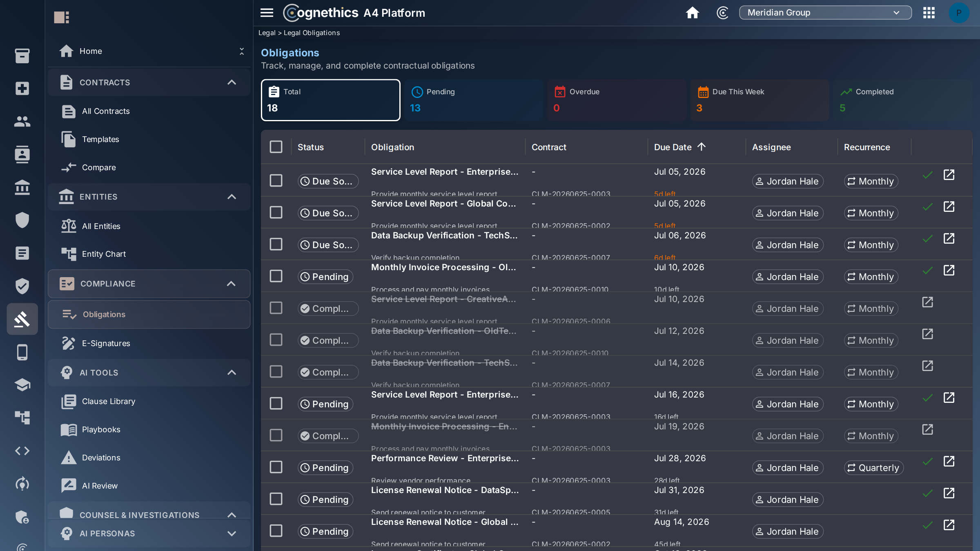
Task: Collapse the ENTITIES section
Action: pyautogui.click(x=232, y=197)
